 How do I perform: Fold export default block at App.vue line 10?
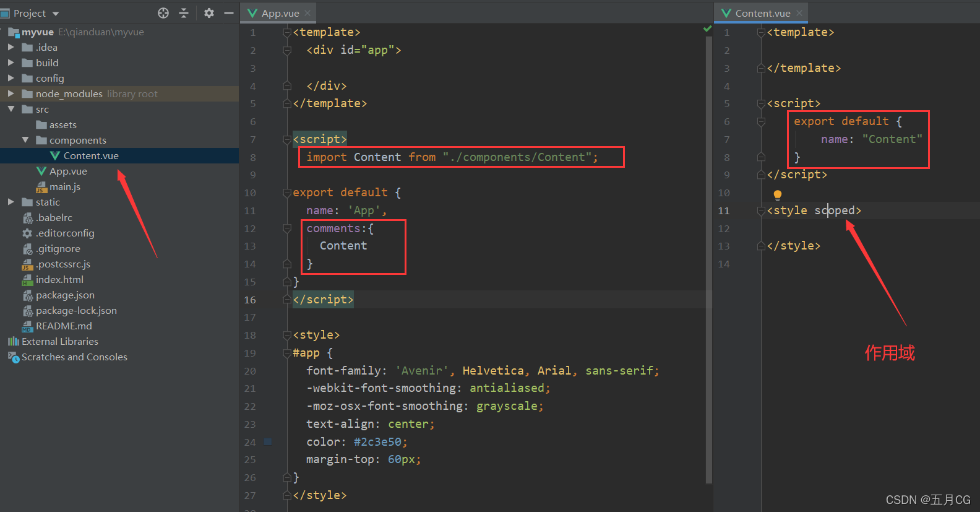tap(287, 193)
